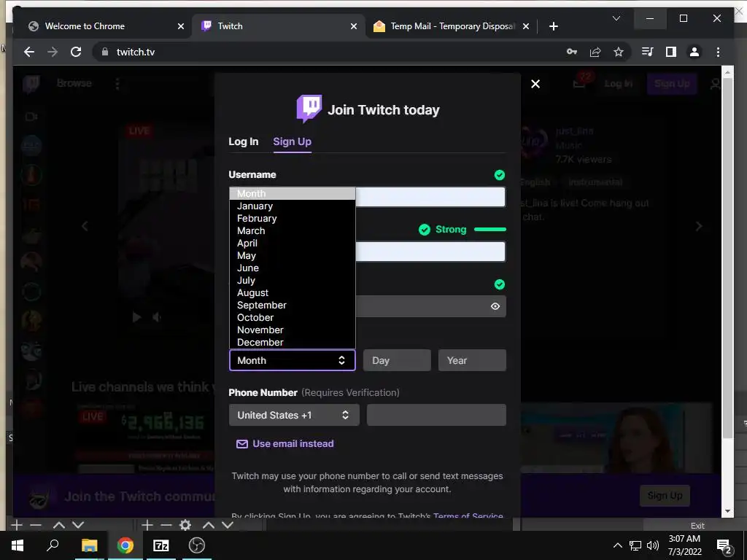
Task: Bookmark this page with the star
Action: tap(619, 52)
